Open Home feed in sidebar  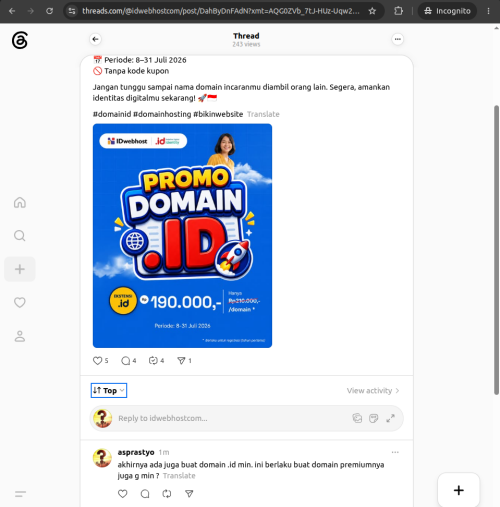[20, 202]
